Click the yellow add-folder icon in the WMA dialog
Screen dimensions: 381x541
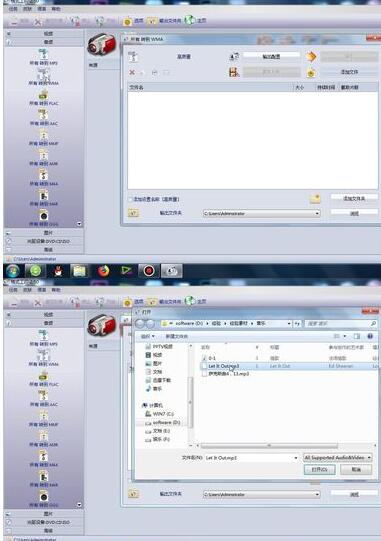click(315, 199)
